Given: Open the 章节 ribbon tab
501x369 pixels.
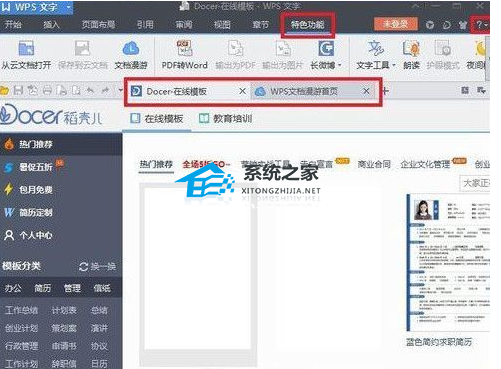Looking at the screenshot, I should pyautogui.click(x=260, y=24).
